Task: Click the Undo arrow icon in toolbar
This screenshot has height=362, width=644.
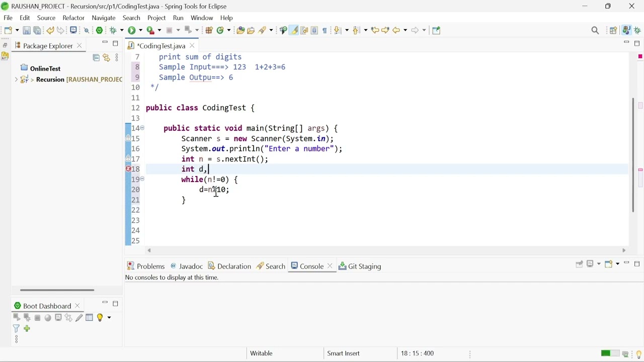Action: click(50, 30)
